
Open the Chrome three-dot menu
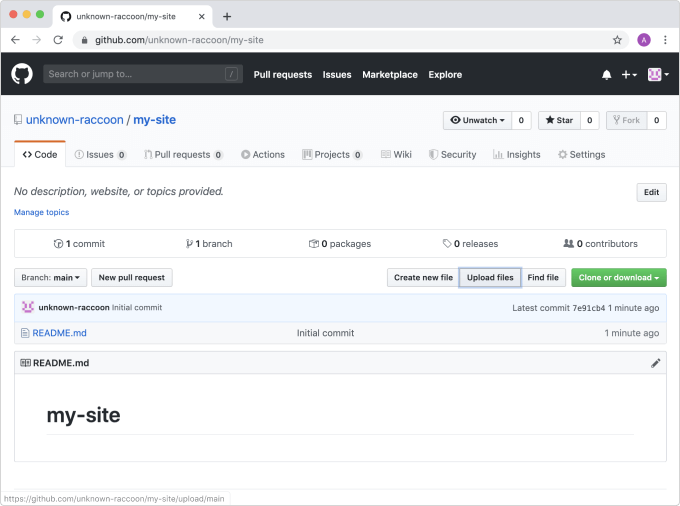(x=665, y=40)
